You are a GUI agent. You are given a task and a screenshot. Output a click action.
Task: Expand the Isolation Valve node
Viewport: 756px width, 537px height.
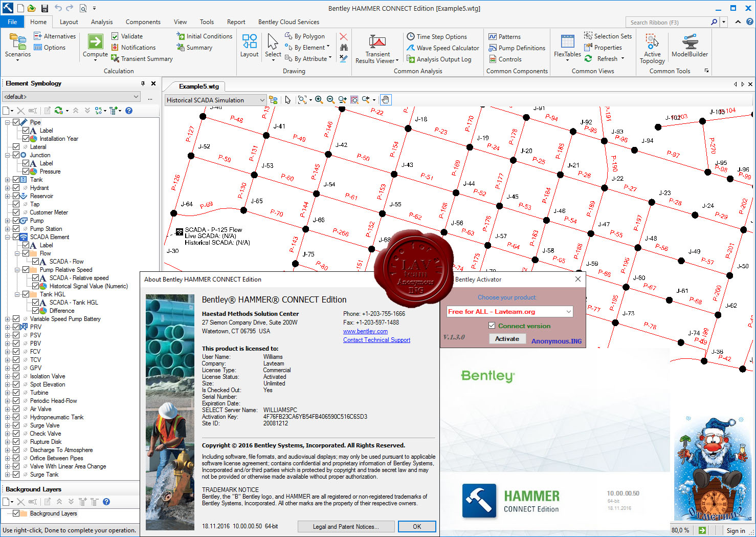click(7, 376)
